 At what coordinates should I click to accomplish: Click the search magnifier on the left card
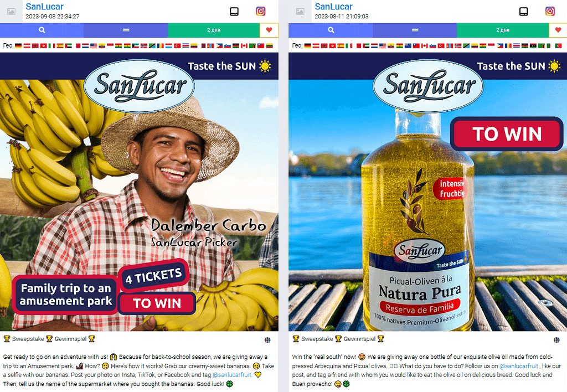click(42, 30)
